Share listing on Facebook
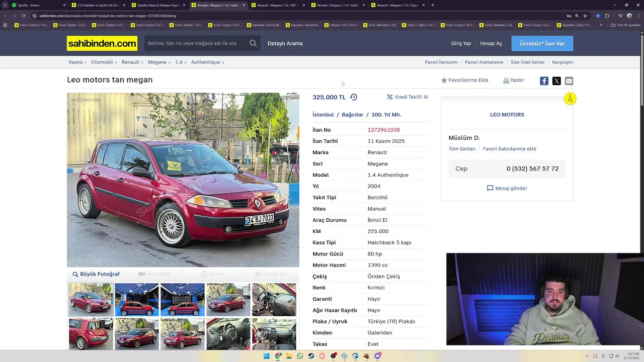 coord(544,81)
